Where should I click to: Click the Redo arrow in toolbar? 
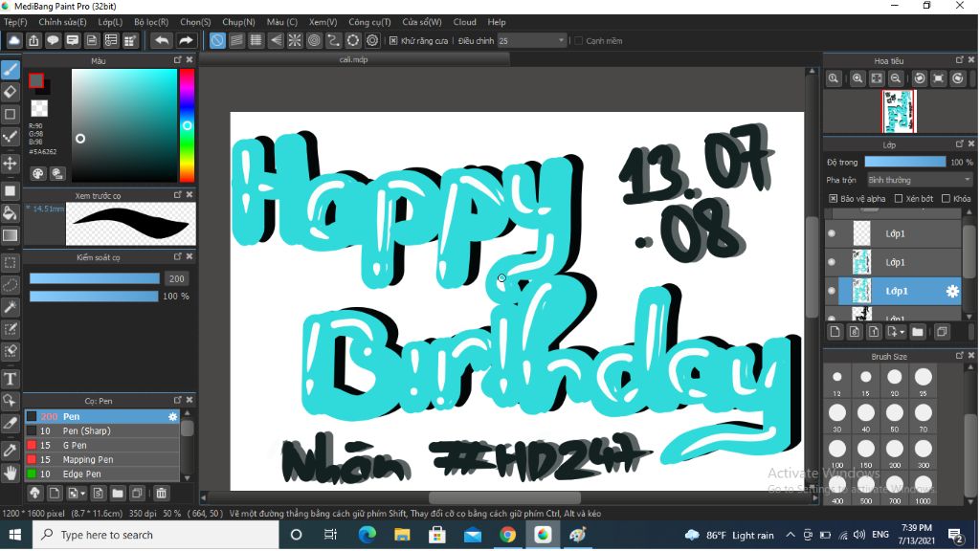(186, 40)
